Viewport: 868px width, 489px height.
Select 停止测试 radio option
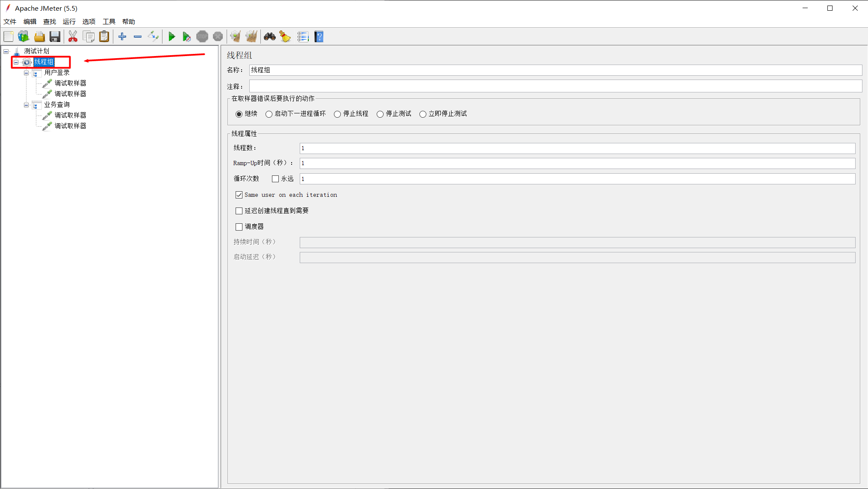coord(380,114)
